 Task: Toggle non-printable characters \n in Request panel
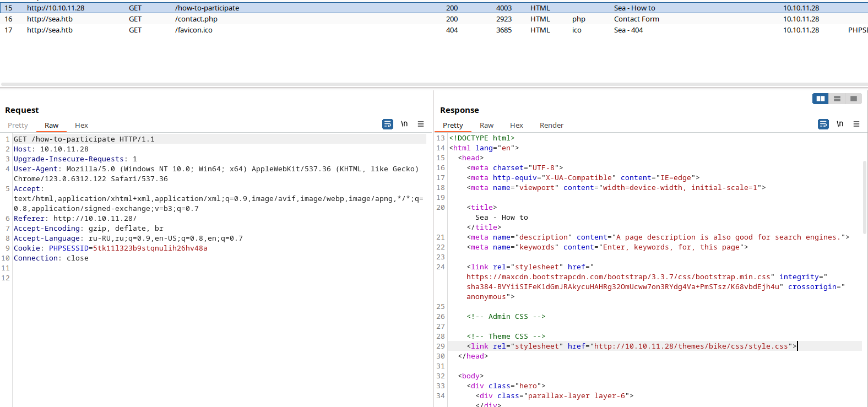(404, 124)
